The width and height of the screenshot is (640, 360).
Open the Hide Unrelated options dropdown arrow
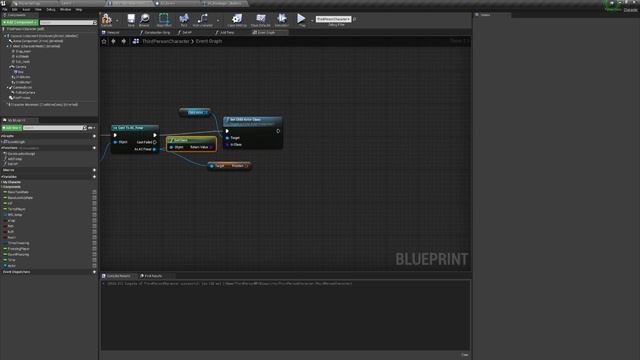(x=218, y=20)
